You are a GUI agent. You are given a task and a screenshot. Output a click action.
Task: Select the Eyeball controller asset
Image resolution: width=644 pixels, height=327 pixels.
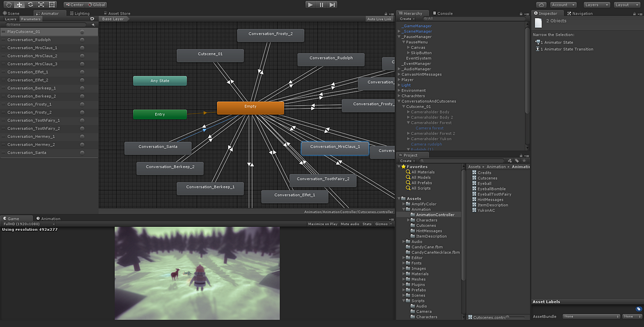(x=481, y=183)
